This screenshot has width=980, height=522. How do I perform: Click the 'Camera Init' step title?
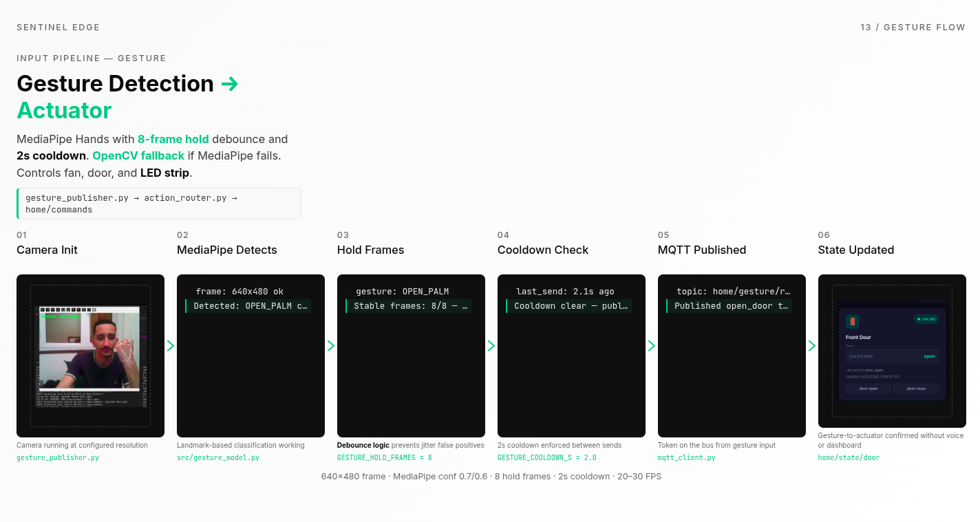click(47, 250)
